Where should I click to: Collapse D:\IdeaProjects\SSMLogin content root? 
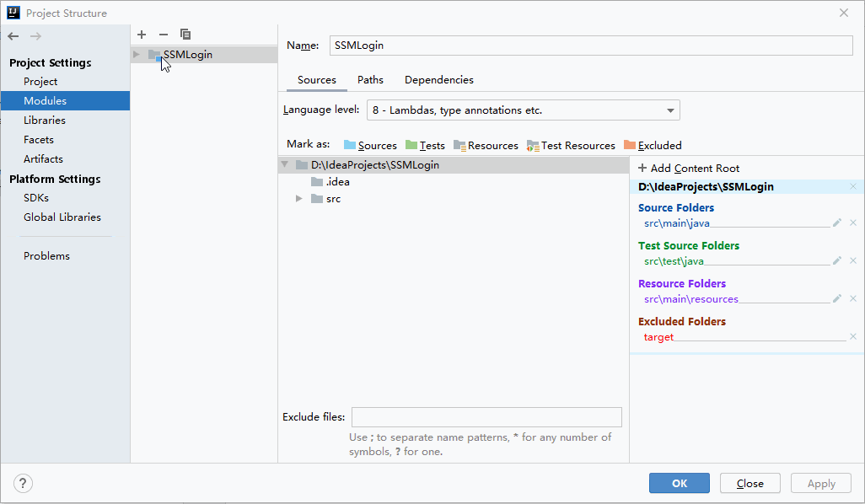[x=285, y=164]
